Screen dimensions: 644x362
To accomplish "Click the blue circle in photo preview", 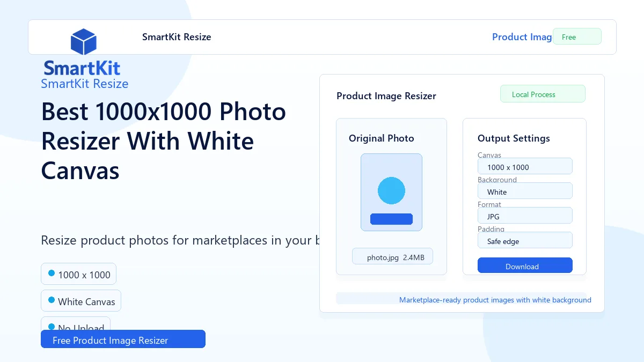I will pos(391,190).
